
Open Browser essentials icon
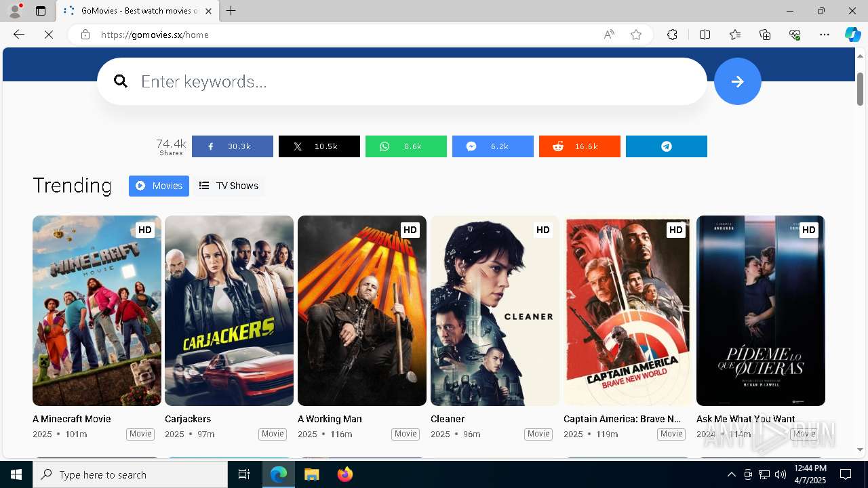click(x=795, y=35)
